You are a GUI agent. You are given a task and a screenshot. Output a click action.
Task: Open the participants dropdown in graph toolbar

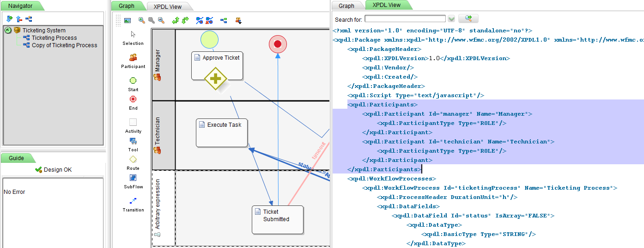238,20
